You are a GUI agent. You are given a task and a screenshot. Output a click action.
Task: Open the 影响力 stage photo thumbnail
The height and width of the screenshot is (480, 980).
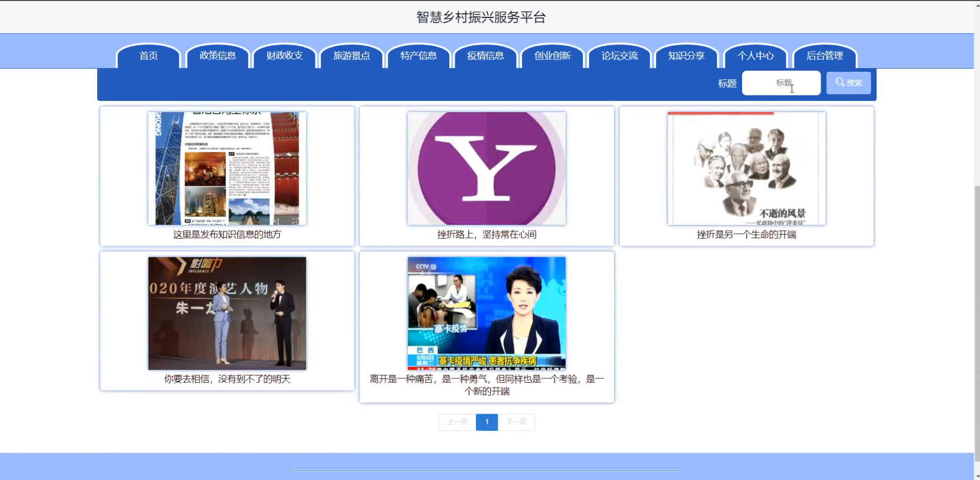point(227,314)
